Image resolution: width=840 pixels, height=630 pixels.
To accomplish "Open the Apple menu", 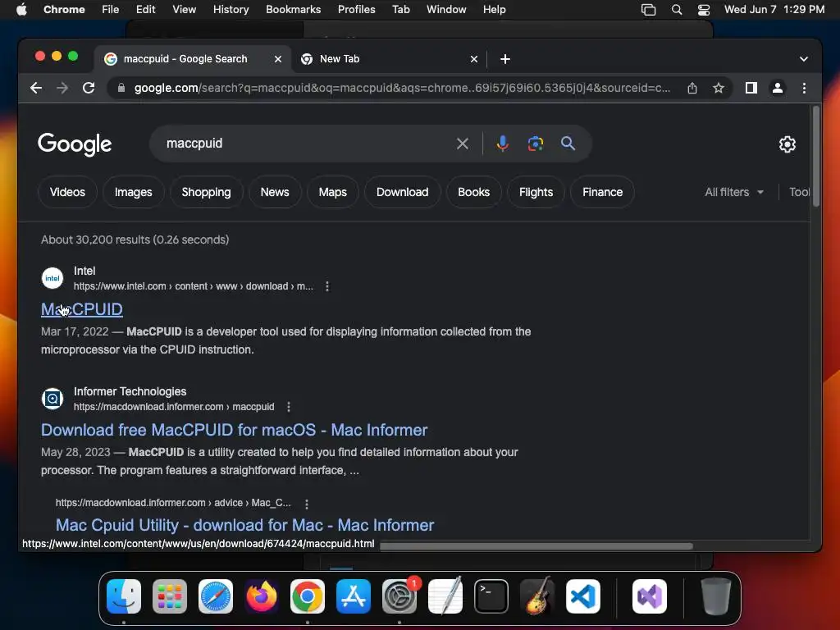I will click(21, 10).
